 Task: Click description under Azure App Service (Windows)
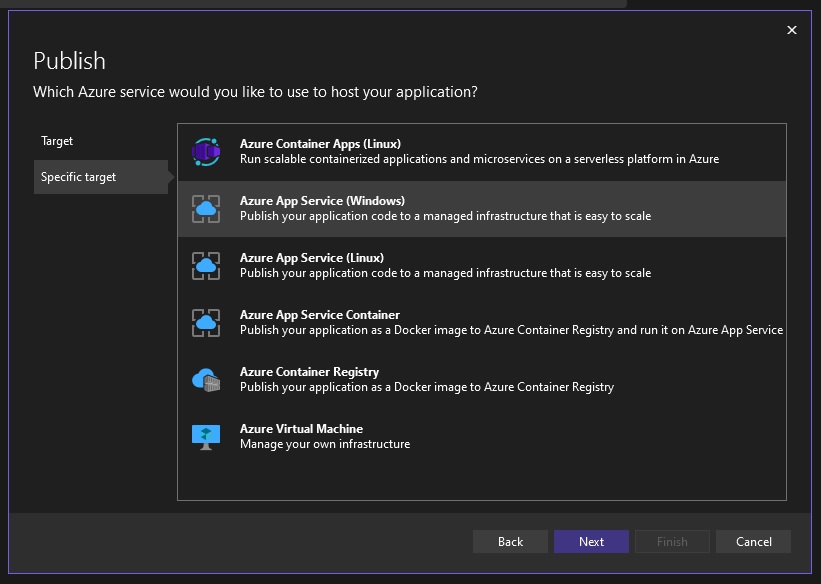[445, 216]
